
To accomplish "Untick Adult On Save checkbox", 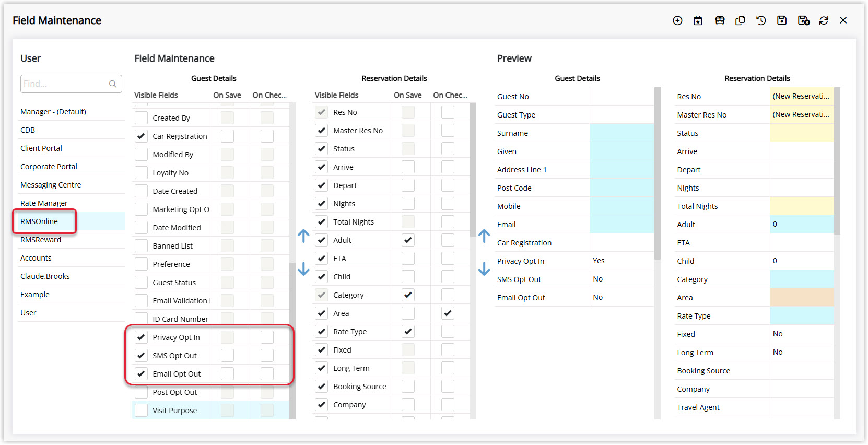I will coord(408,240).
